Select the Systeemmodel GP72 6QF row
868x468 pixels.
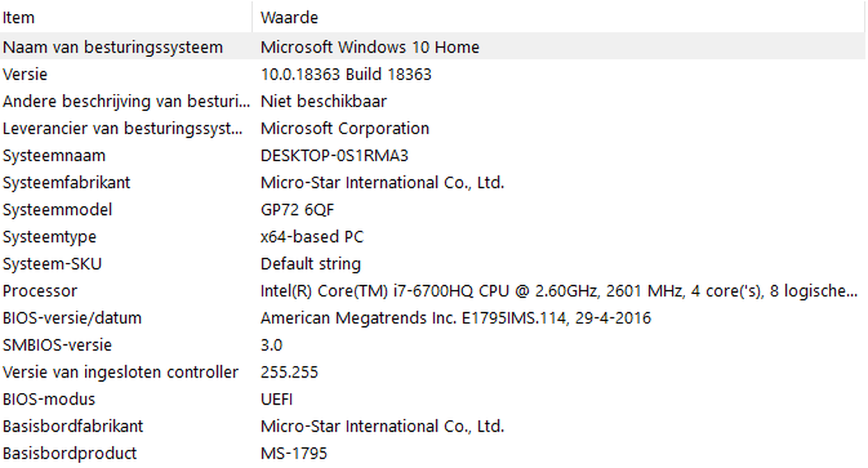[x=433, y=210]
